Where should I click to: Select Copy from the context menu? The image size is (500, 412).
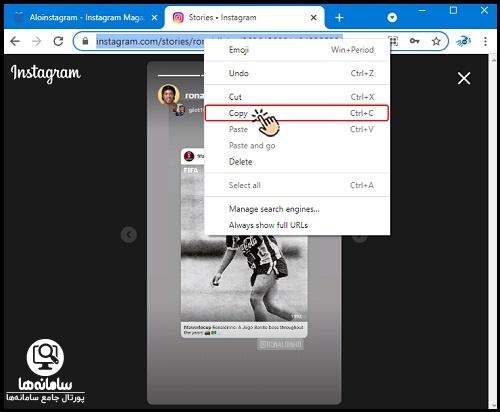[297, 113]
